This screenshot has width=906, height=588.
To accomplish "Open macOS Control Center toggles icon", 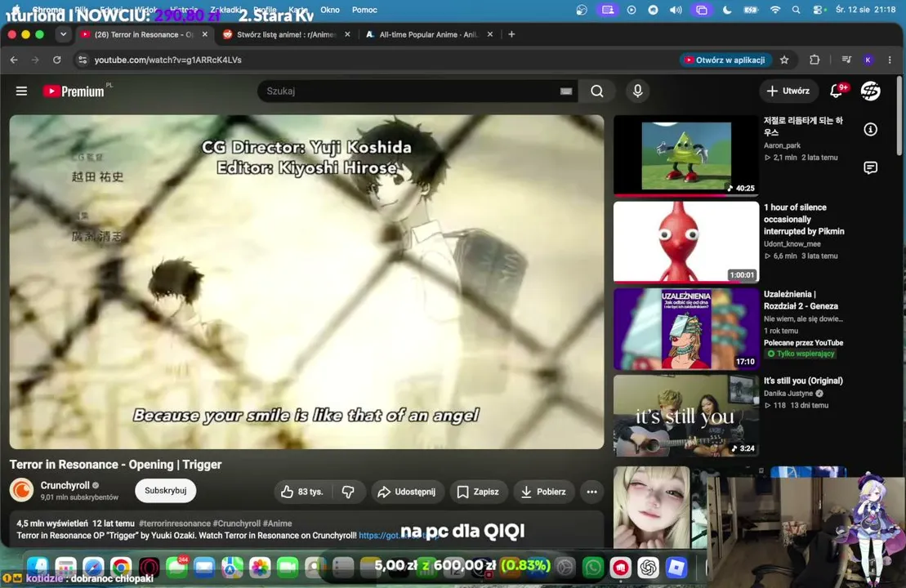I will click(818, 10).
